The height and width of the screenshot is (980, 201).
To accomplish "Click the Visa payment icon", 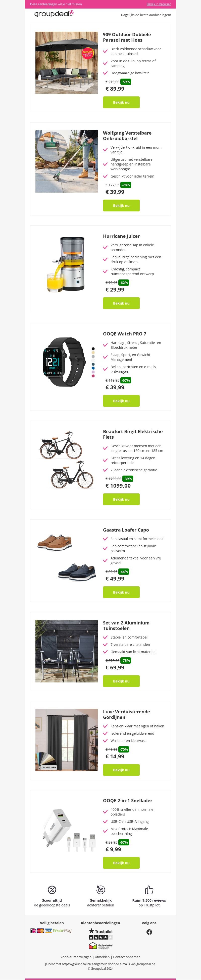I will (48, 931).
